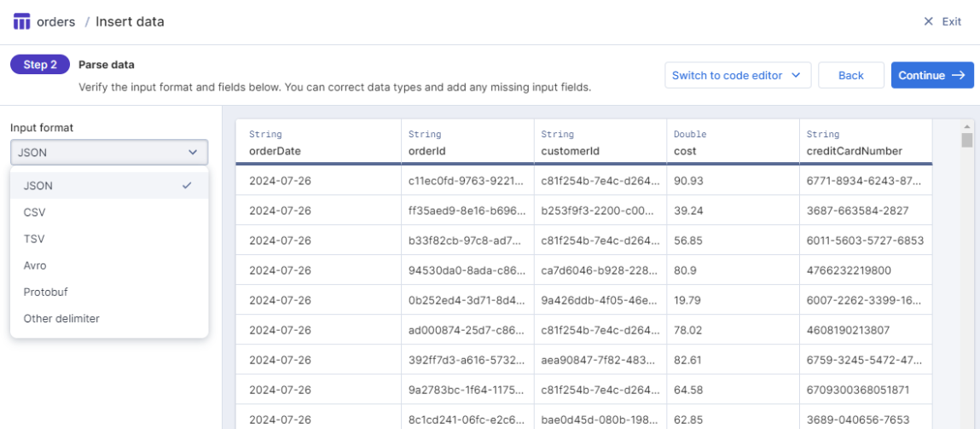
Task: Pick Protobuf from the format list
Action: [109, 292]
